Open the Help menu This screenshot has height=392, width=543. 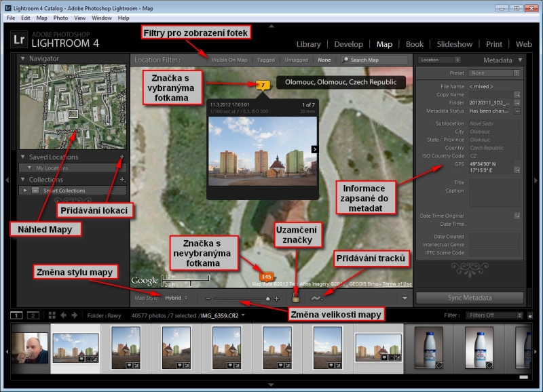124,18
